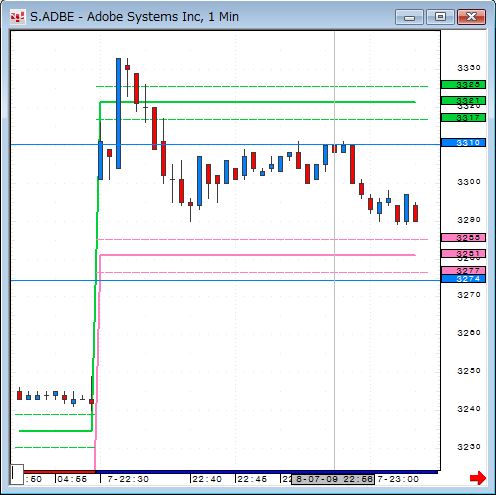Click the 22:40 time axis label

207,479
